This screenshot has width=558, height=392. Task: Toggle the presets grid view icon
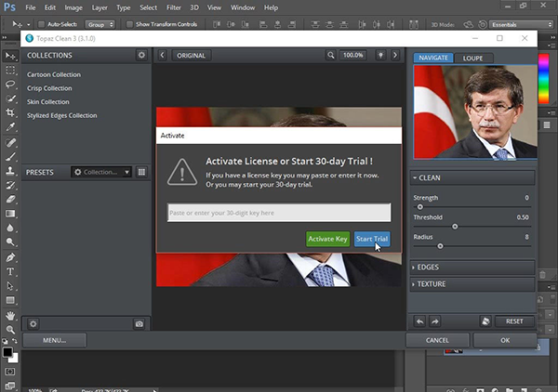[x=141, y=172]
